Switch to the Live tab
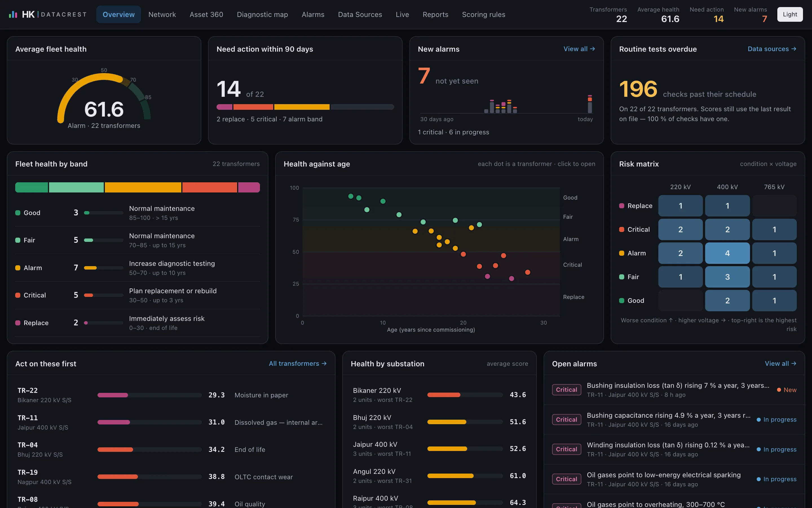This screenshot has height=508, width=812. pos(402,14)
